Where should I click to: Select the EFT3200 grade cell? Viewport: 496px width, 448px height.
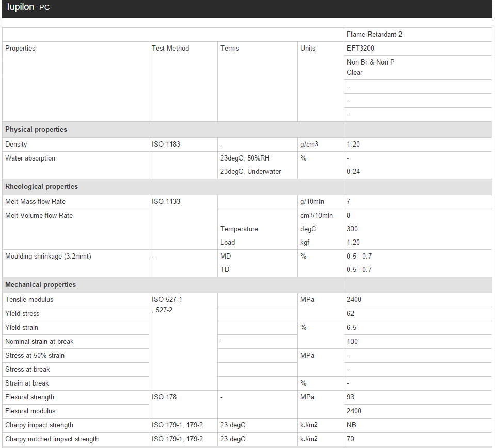[x=360, y=49]
